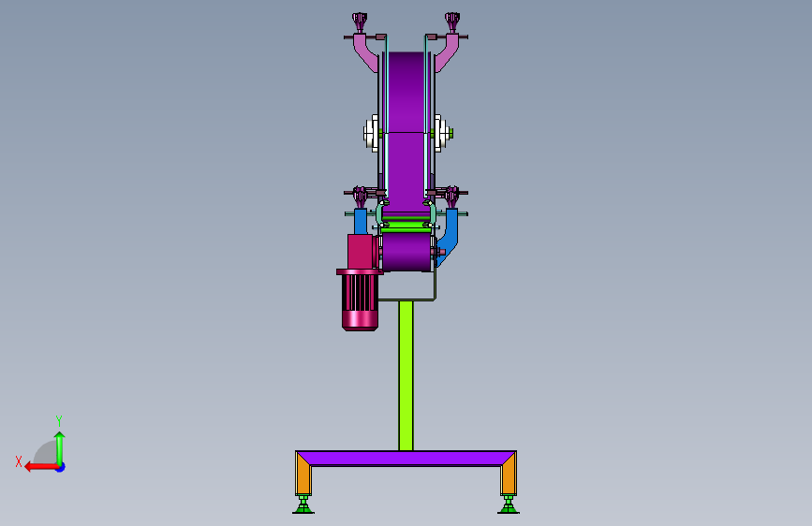
Task: Select the upper-right pink guide bracket
Action: (x=447, y=52)
